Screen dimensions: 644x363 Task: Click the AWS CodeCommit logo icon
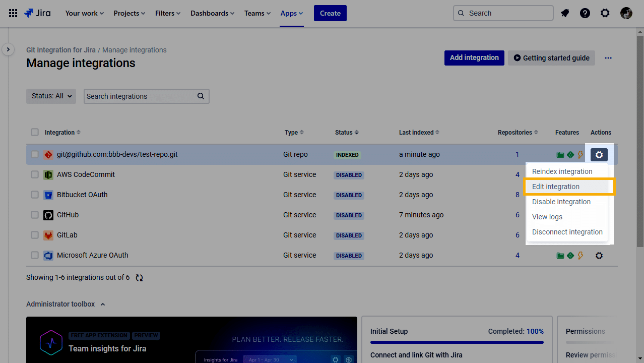coord(48,175)
